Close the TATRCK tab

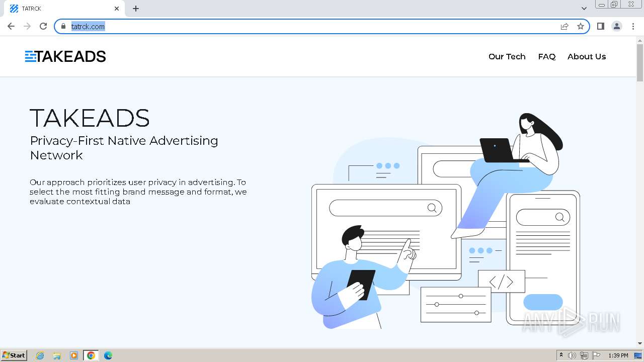click(117, 9)
